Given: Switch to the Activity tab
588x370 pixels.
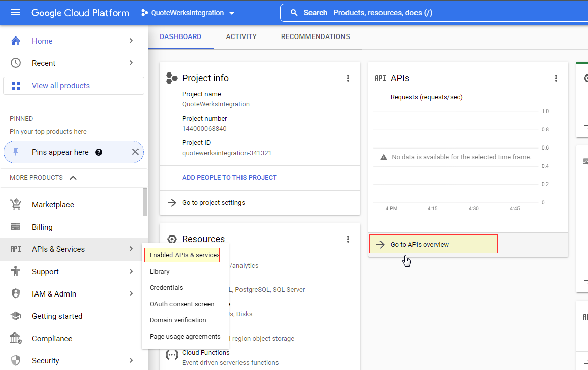Looking at the screenshot, I should (241, 37).
